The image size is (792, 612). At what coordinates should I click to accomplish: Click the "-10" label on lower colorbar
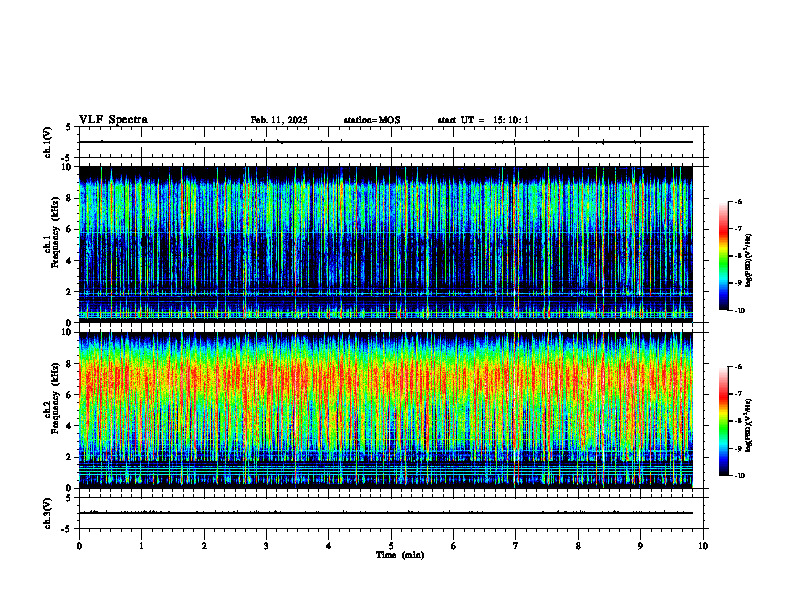pos(739,476)
